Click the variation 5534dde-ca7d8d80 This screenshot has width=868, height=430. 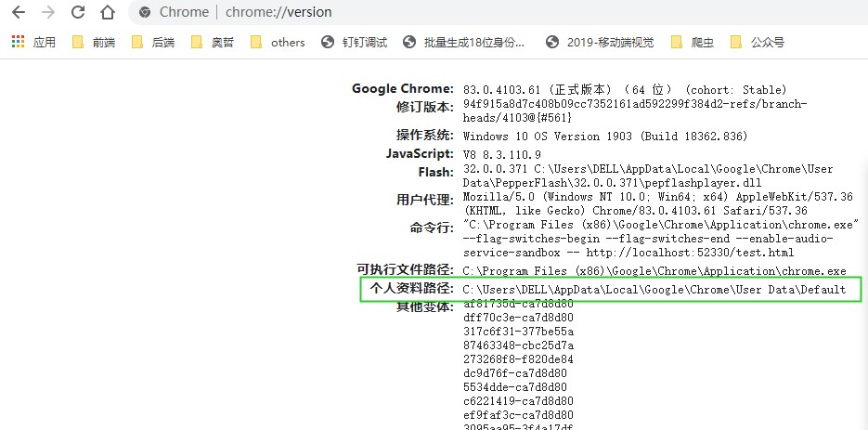[515, 387]
